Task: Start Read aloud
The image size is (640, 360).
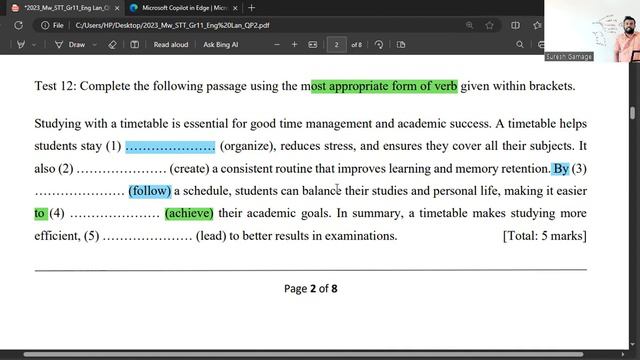Action: 171,44
